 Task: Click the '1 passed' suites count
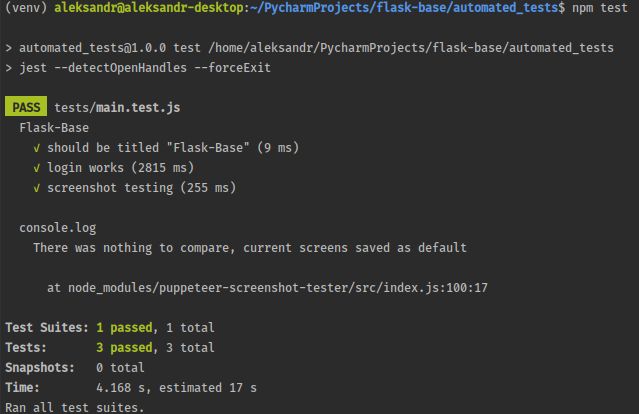coord(124,328)
